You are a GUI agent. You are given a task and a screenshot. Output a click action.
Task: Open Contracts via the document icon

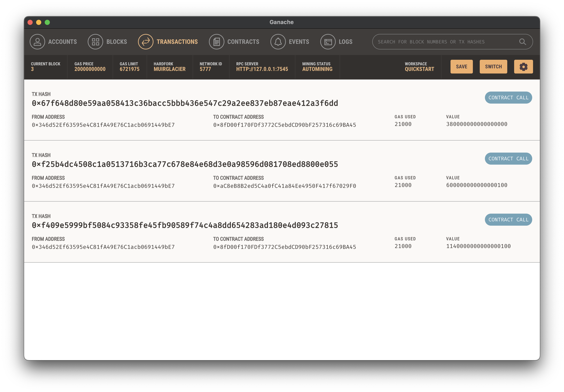click(x=216, y=41)
